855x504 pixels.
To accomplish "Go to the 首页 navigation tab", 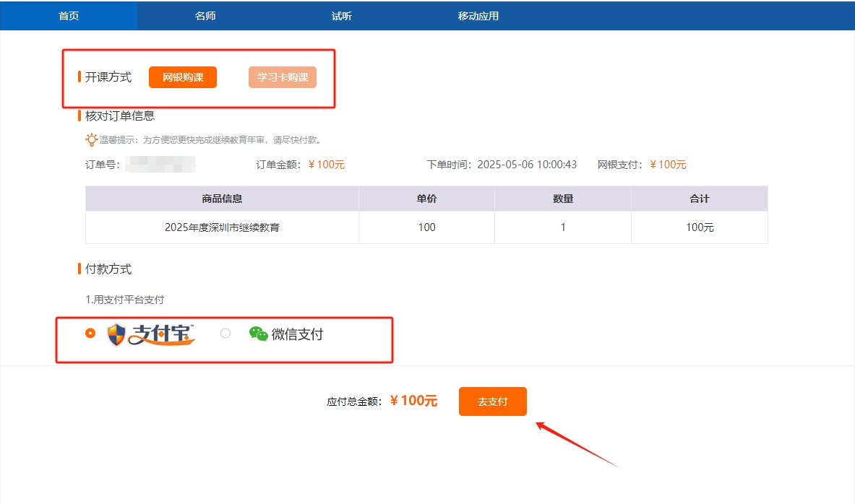I will 69,16.
